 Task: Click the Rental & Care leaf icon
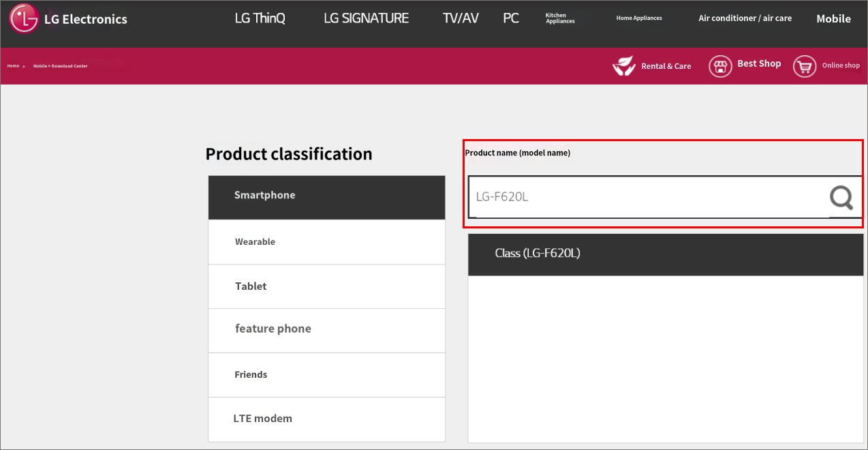[x=623, y=65]
